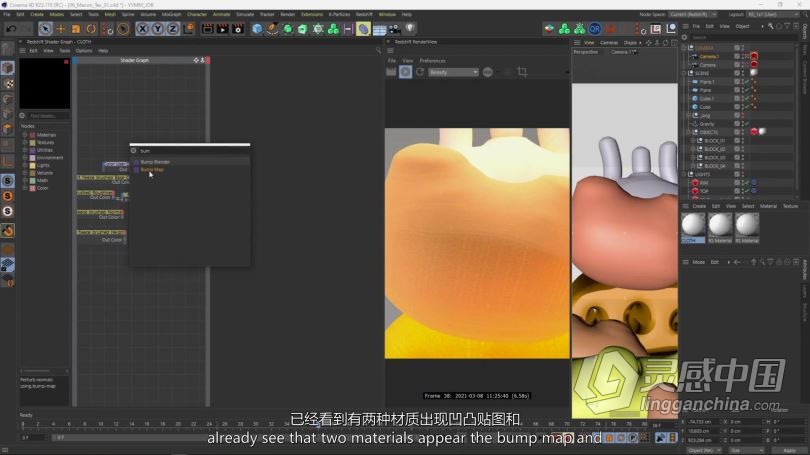Click the Light bulb icon in toolbar
Screen dimensions: 810x455
410,29
